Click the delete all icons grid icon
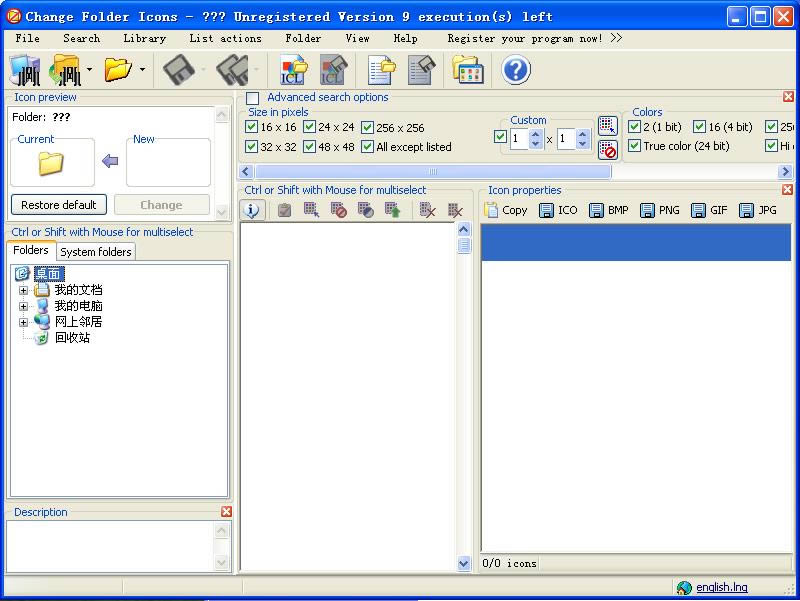The width and height of the screenshot is (800, 601). pyautogui.click(x=455, y=210)
